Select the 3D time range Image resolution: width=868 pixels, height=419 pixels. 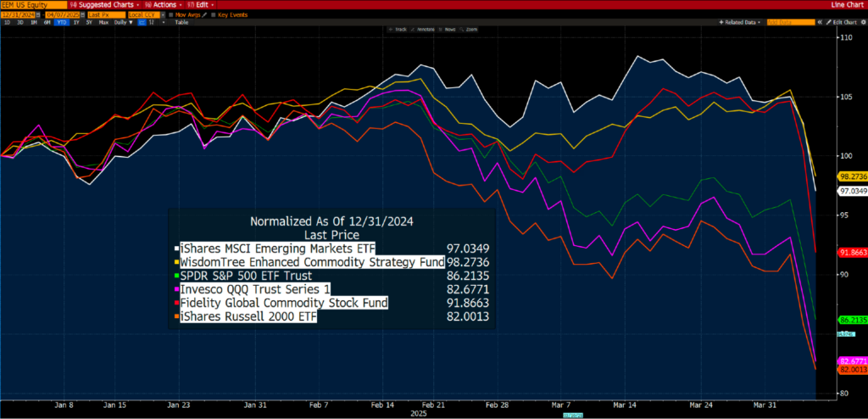coord(20,23)
